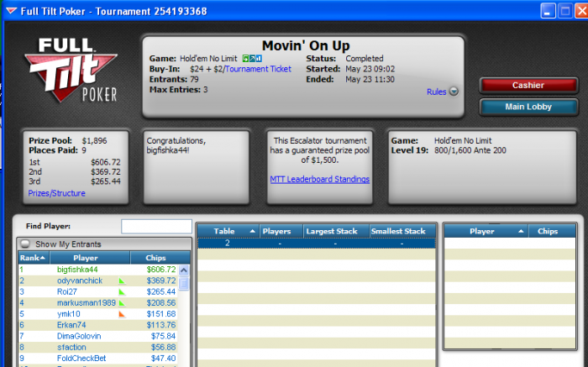Click the $113.76 prize amount
Screen dimensions: 588x367
pos(161,325)
